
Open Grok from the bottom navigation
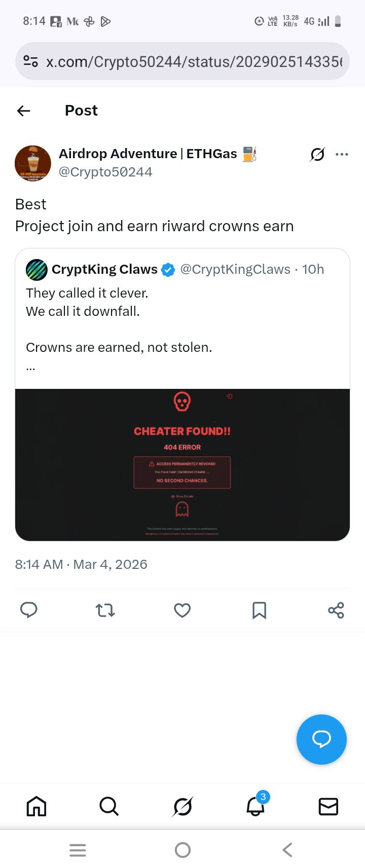pos(182,806)
